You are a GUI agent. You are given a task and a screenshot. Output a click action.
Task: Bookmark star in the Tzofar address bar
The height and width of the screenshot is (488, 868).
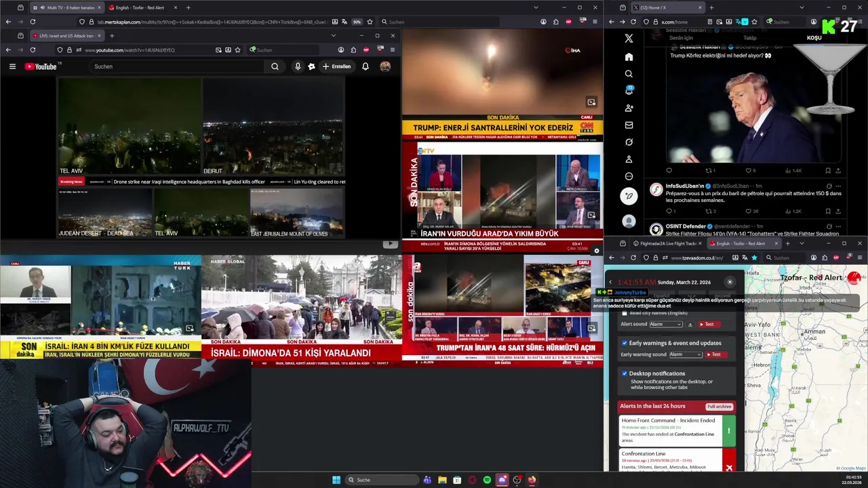[x=754, y=258]
